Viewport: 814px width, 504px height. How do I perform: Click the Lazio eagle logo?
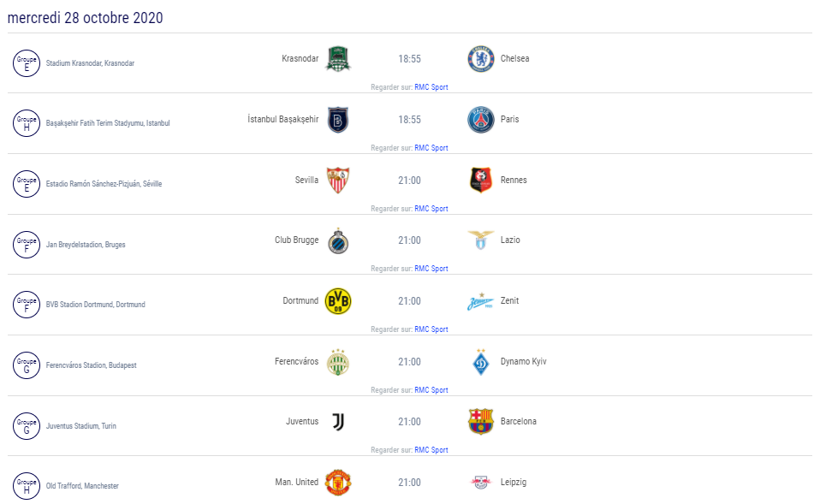pos(481,240)
